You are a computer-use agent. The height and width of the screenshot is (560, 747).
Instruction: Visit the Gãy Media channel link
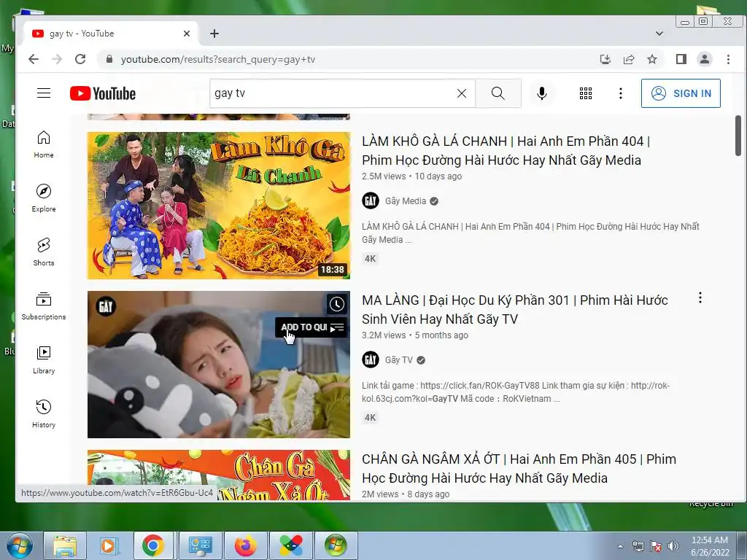click(x=406, y=201)
